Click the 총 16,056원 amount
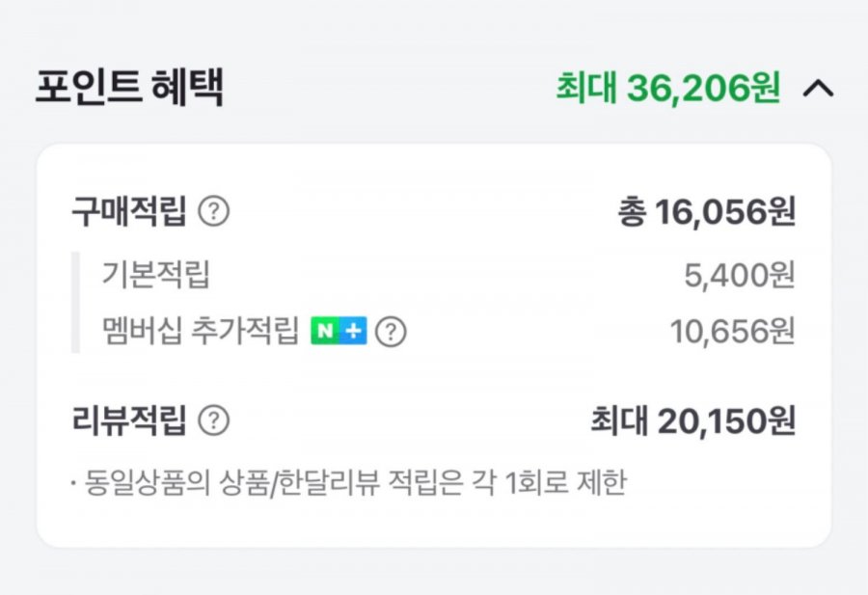The height and width of the screenshot is (595, 868). tap(707, 212)
